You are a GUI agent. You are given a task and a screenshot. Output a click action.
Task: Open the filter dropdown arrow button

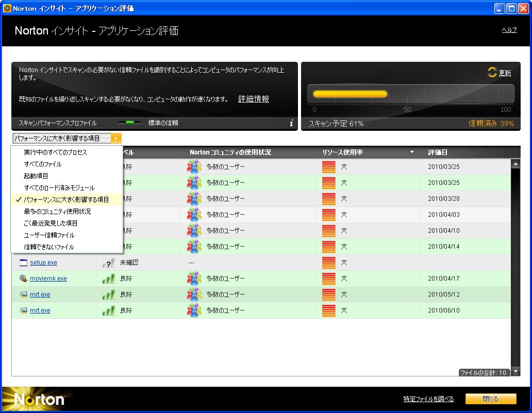115,138
